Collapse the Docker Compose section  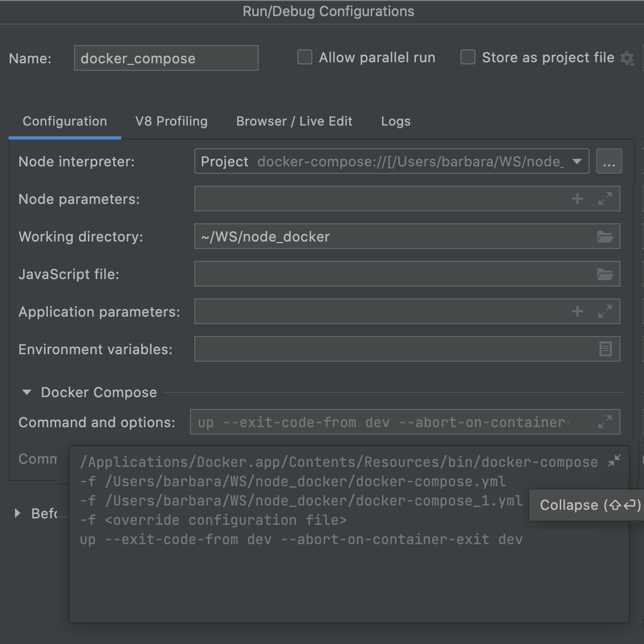coord(27,392)
